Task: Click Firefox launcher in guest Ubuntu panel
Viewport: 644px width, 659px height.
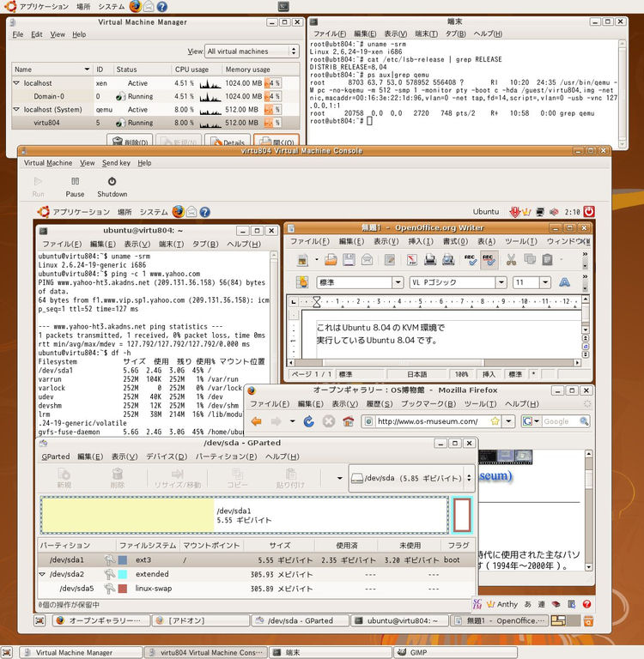Action: tap(178, 211)
